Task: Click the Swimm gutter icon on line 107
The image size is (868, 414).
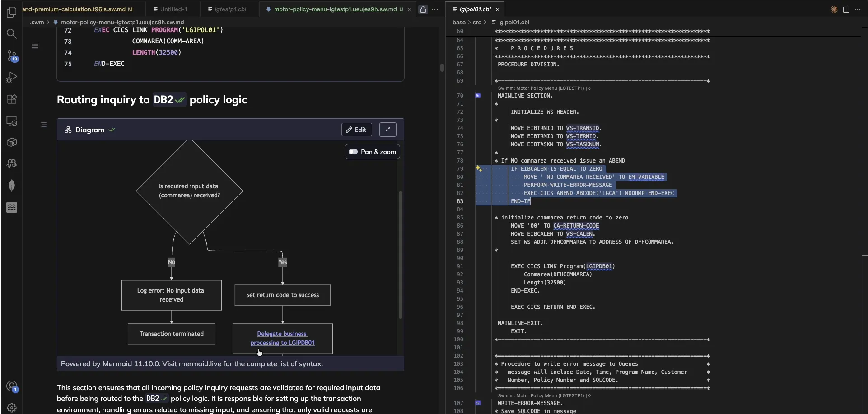Action: click(x=478, y=403)
